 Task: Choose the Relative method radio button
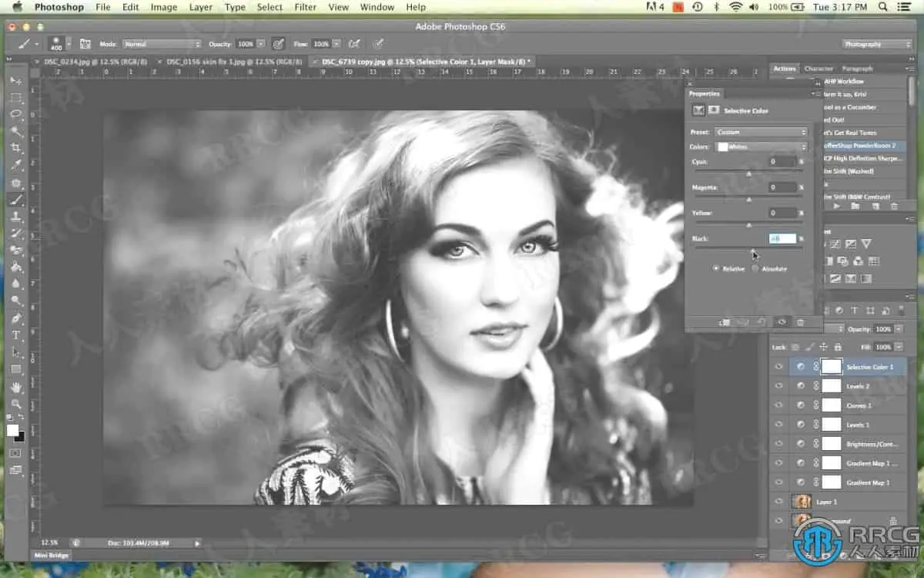point(716,269)
